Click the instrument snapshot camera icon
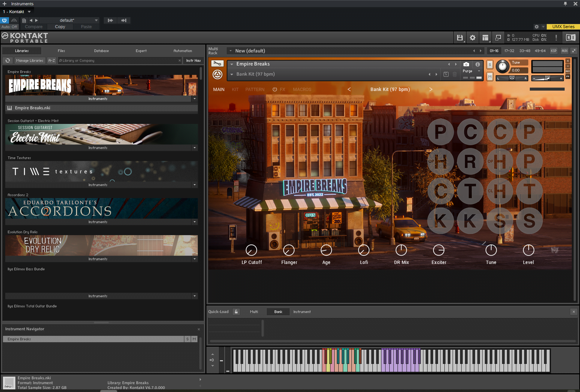Image resolution: width=580 pixels, height=392 pixels. coord(466,64)
